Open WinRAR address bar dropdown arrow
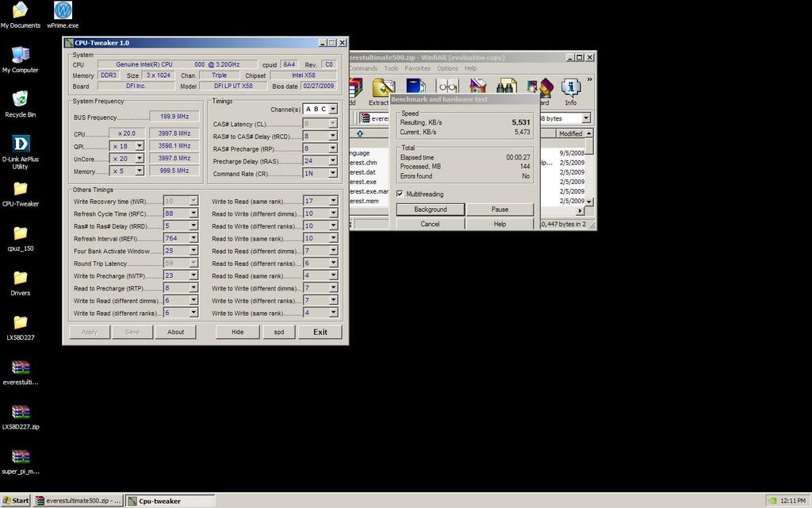This screenshot has width=812, height=508. [x=586, y=118]
